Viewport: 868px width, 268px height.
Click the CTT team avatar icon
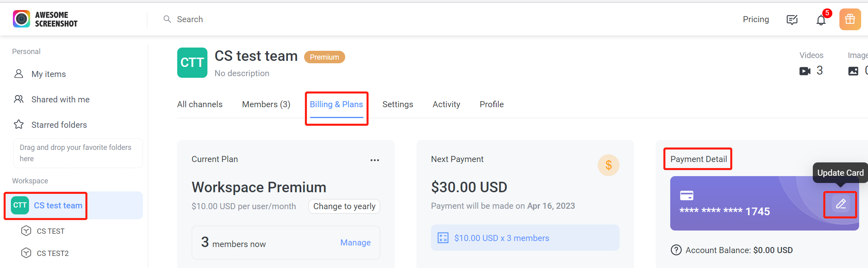click(192, 62)
